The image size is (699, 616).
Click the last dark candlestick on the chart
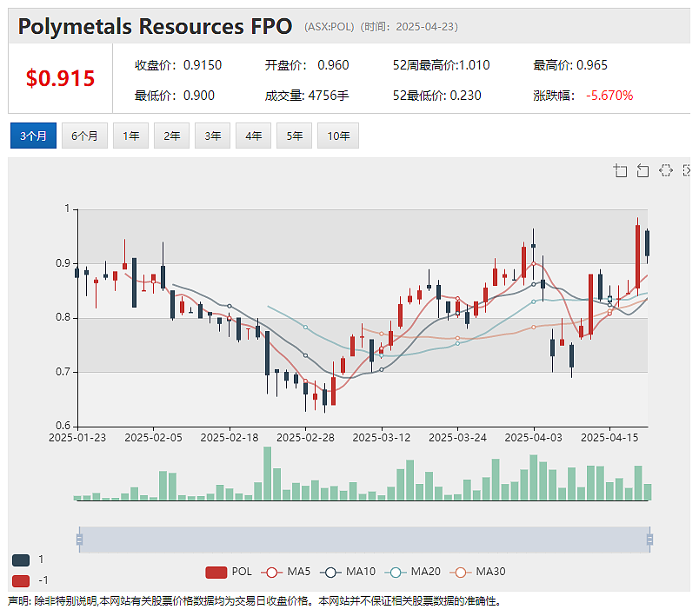tap(648, 243)
